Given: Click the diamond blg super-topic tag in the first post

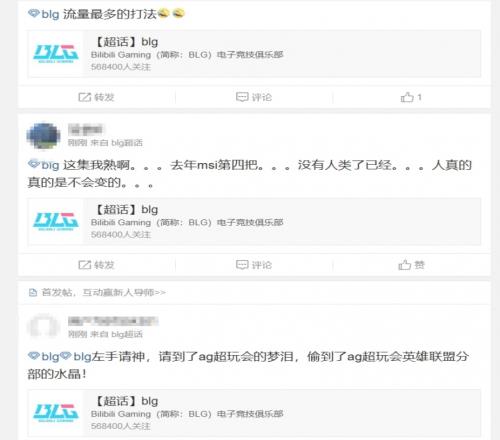Looking at the screenshot, I should 44,14.
